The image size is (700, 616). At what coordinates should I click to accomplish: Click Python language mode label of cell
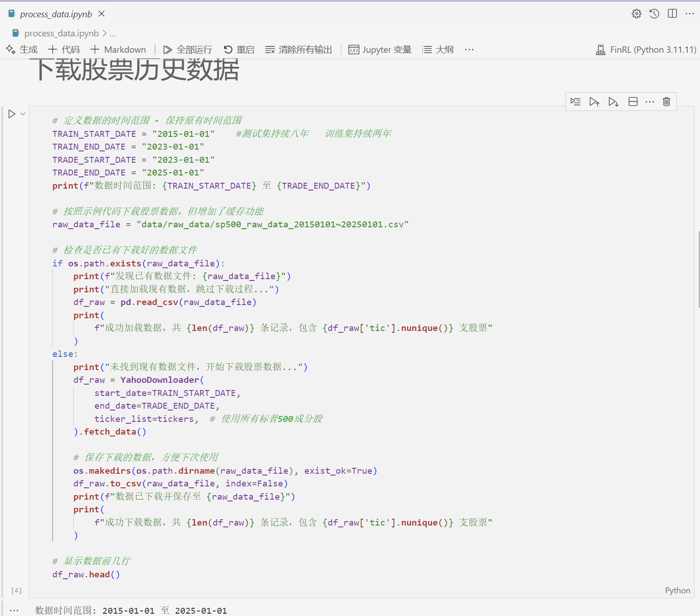point(677,591)
